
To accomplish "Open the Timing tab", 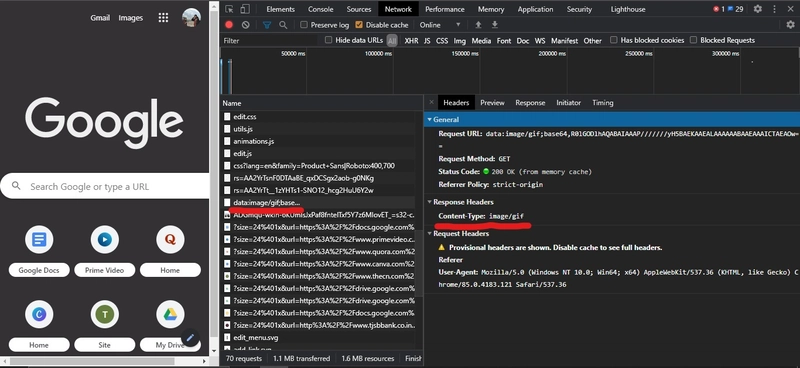I will tap(603, 103).
